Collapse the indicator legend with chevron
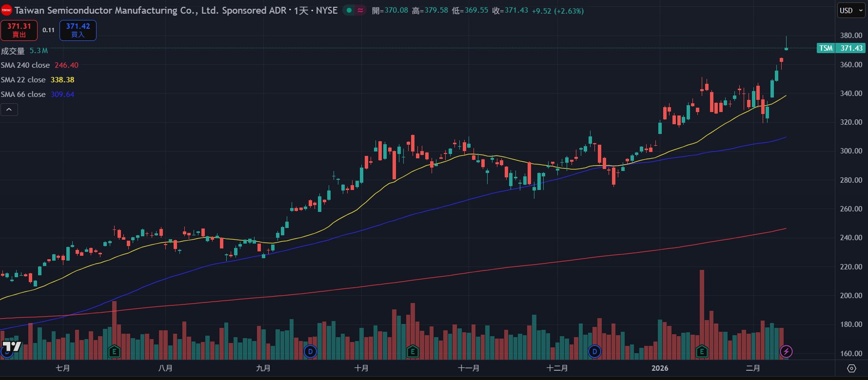 (x=9, y=110)
